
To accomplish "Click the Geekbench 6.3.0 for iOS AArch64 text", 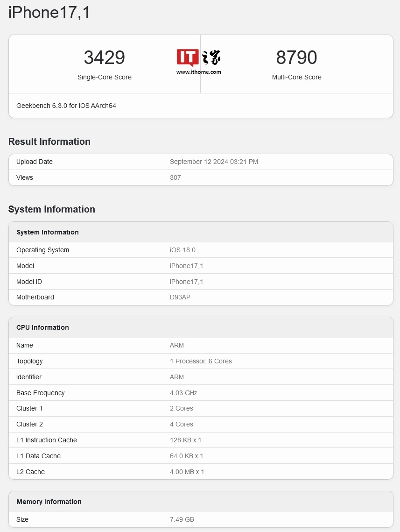I will pyautogui.click(x=66, y=106).
